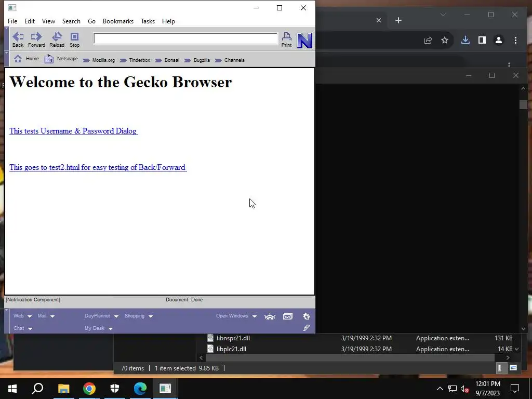Open the View menu
Screen dimensions: 532x399
(x=48, y=21)
